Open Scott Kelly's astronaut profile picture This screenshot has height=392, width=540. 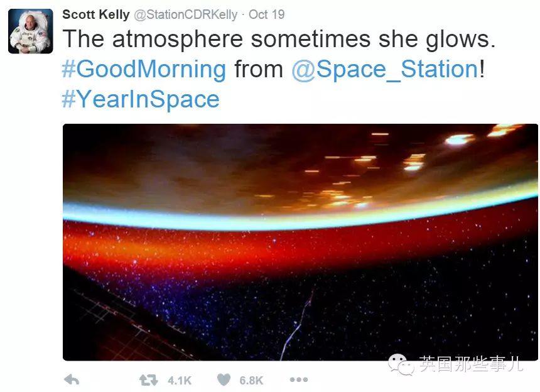(x=31, y=31)
